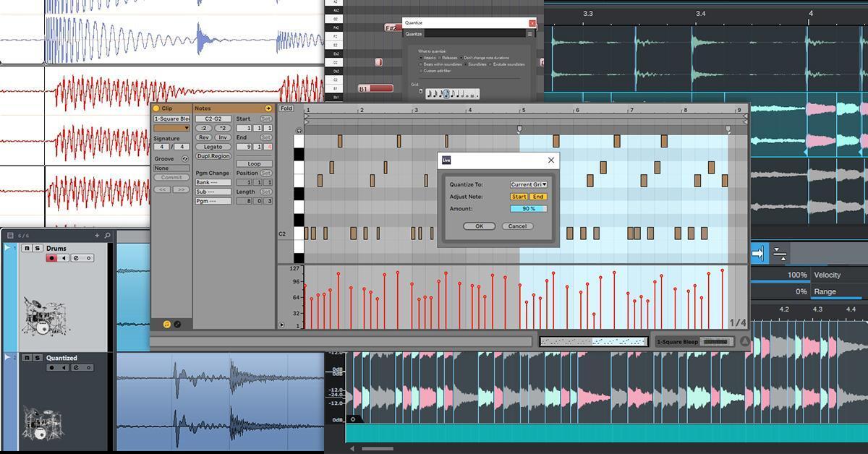Click the Fold button in note editor
The height and width of the screenshot is (454, 868).
286,108
